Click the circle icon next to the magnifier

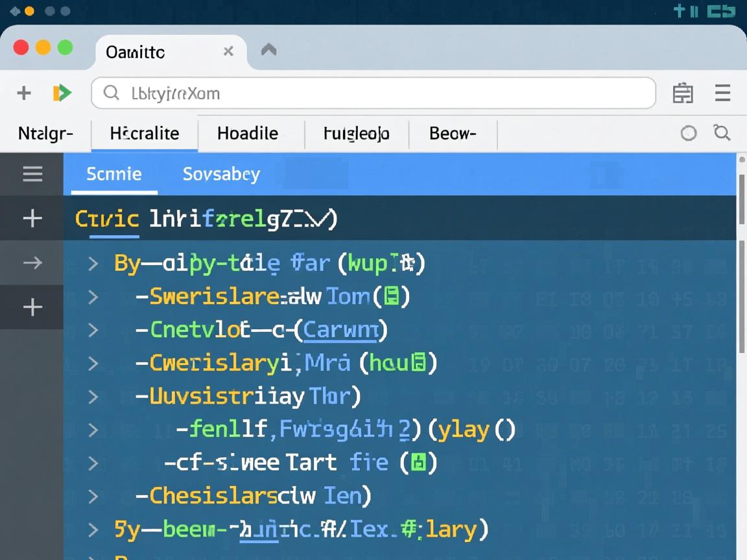(688, 133)
